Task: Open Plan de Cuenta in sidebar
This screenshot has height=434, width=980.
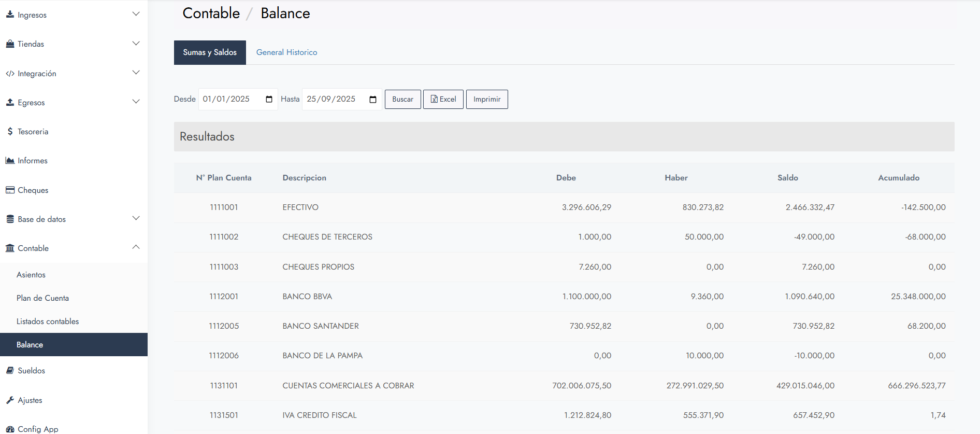Action: point(42,298)
